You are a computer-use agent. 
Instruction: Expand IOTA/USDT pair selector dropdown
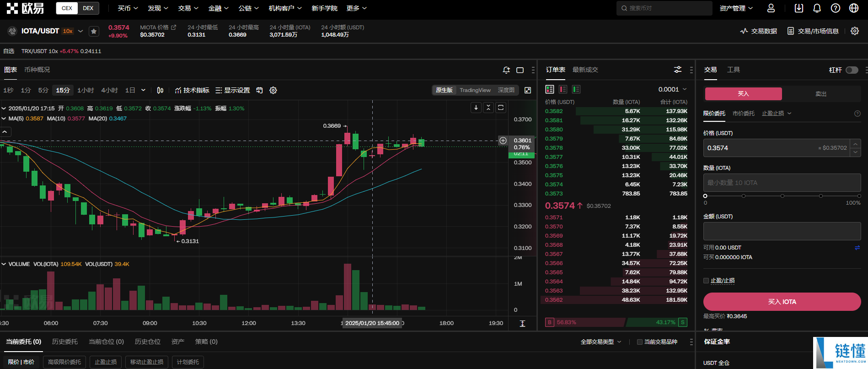pyautogui.click(x=80, y=31)
